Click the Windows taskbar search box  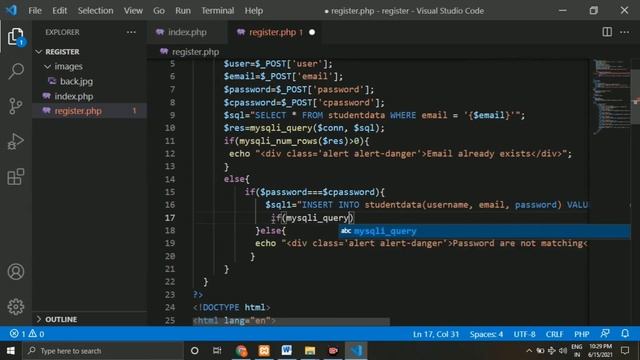pos(104,351)
